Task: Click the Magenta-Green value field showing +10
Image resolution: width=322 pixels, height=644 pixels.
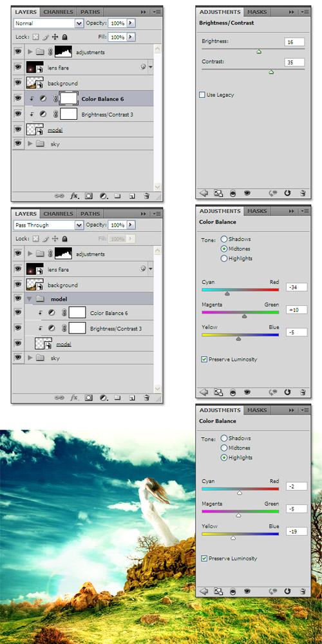Action: [x=296, y=309]
